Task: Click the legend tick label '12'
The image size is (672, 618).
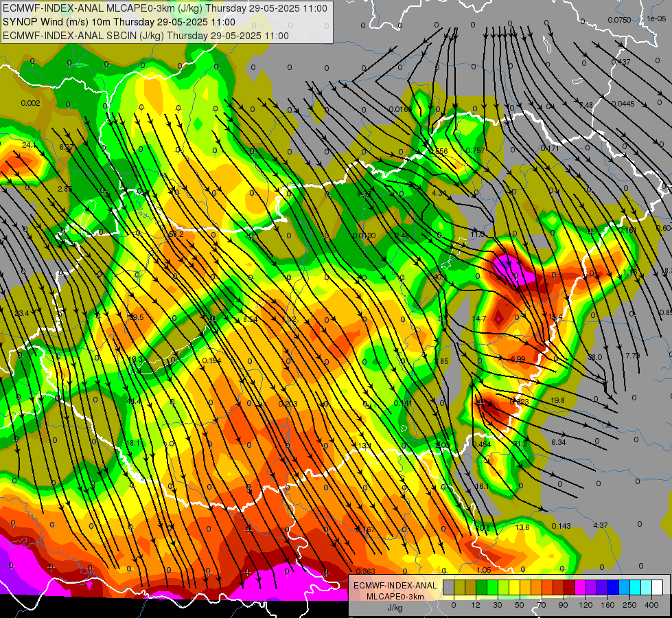Action: [x=476, y=605]
